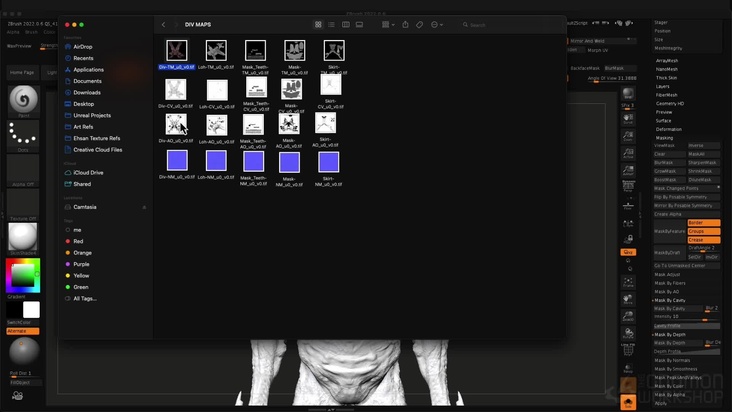732x412 pixels.
Task: Collapse ZBrush Mask By Cavity section
Action: pos(670,300)
